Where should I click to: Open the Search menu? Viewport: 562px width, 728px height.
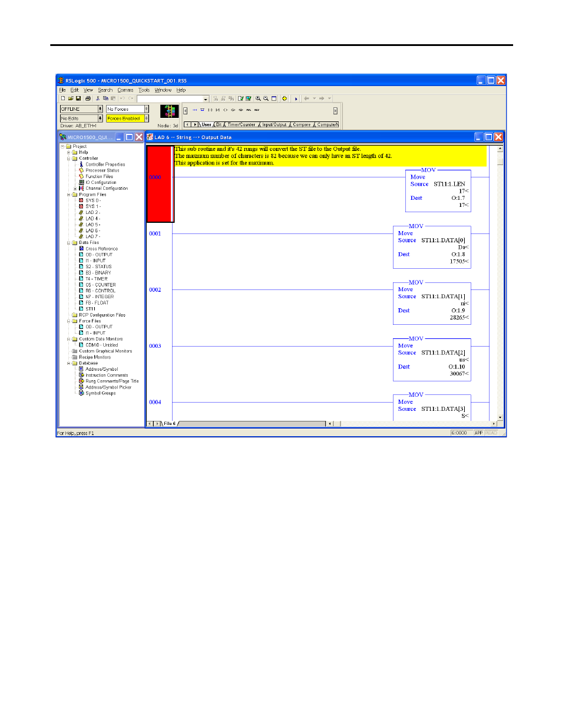pos(105,90)
